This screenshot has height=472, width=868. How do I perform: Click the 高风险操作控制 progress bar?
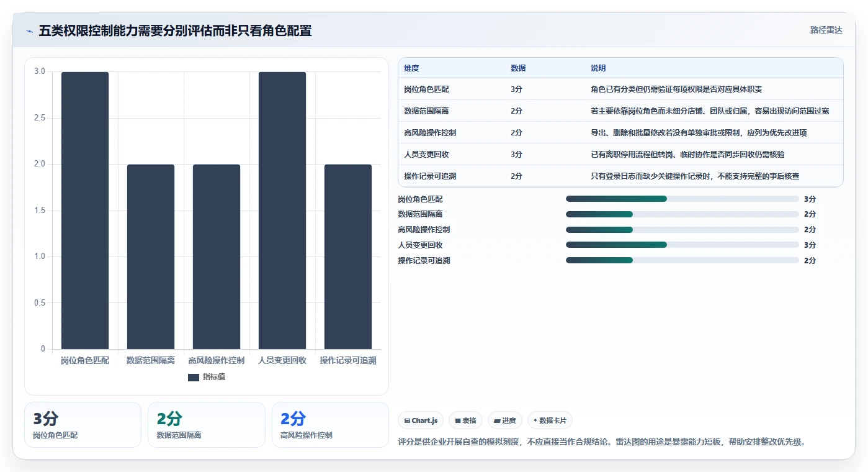682,230
